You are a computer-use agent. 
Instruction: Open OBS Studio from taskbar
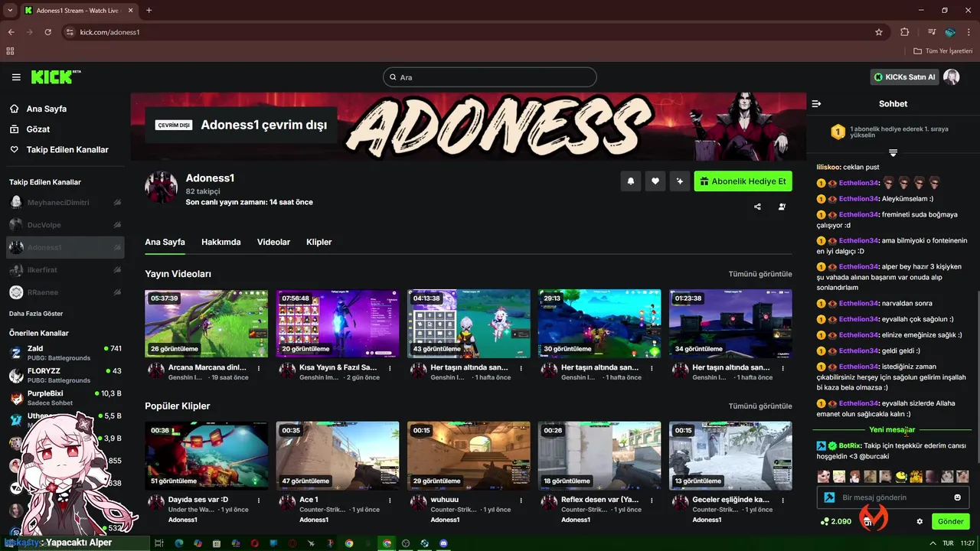tap(406, 543)
